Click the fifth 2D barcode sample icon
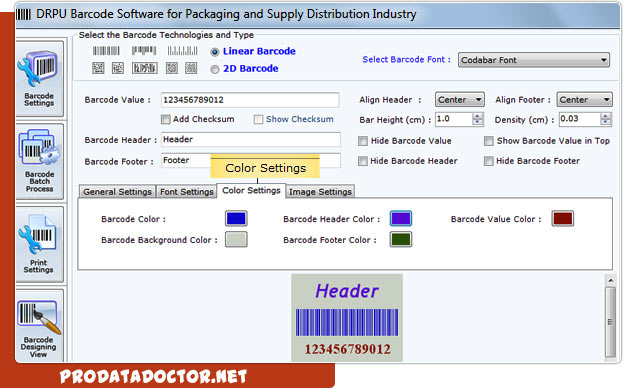The image size is (623, 388). point(191,68)
